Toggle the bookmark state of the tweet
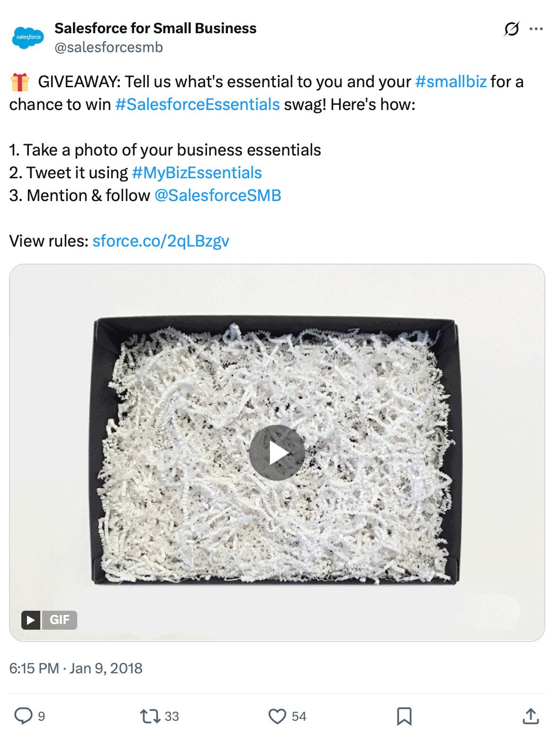Viewport: 560px width, 734px height. point(405,717)
